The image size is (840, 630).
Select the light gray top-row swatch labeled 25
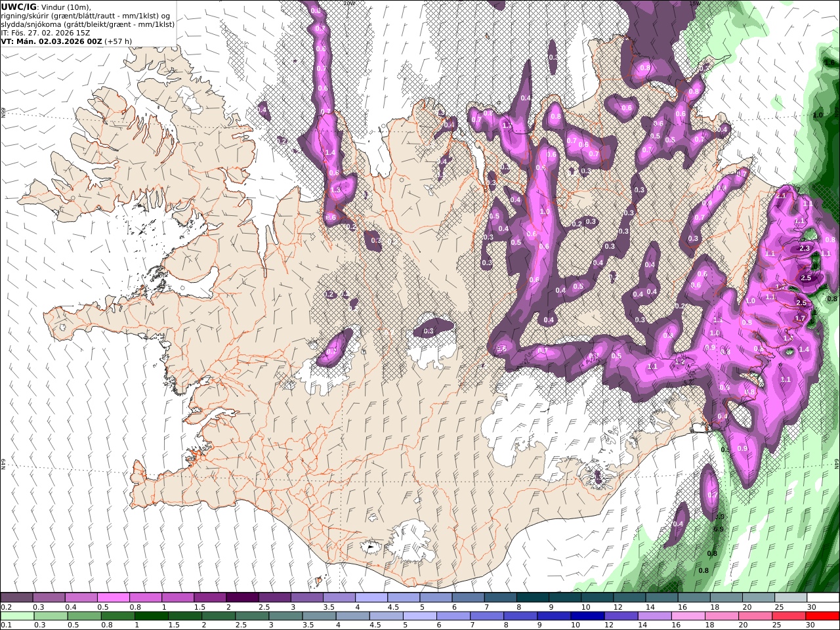(x=790, y=598)
